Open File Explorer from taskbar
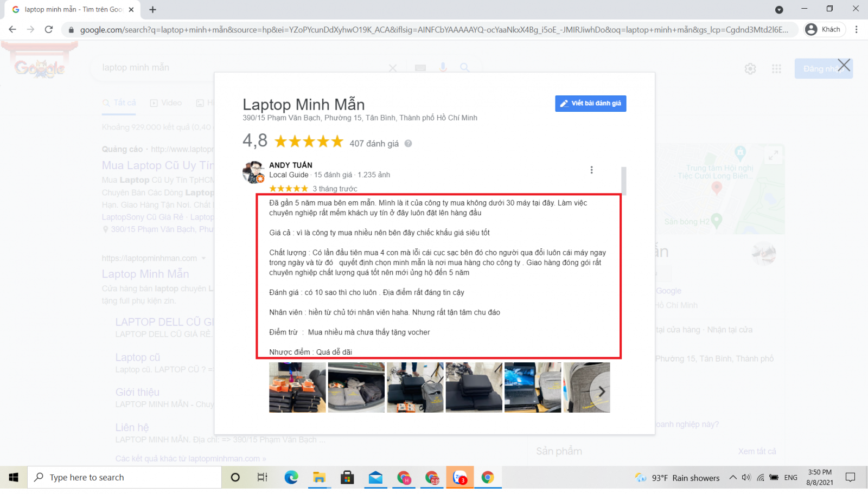868x494 pixels. point(319,477)
